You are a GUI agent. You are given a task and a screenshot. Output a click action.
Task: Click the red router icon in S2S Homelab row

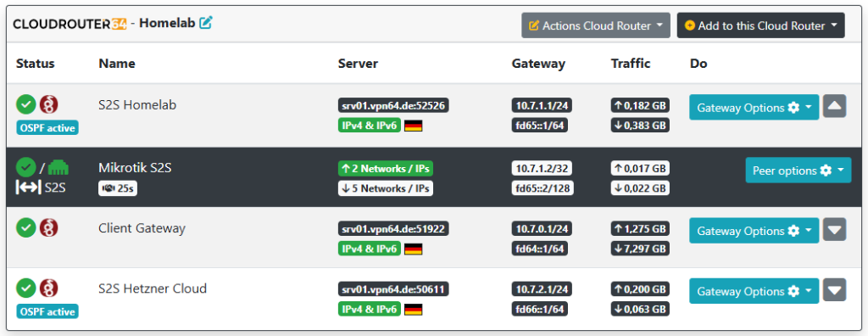point(48,104)
